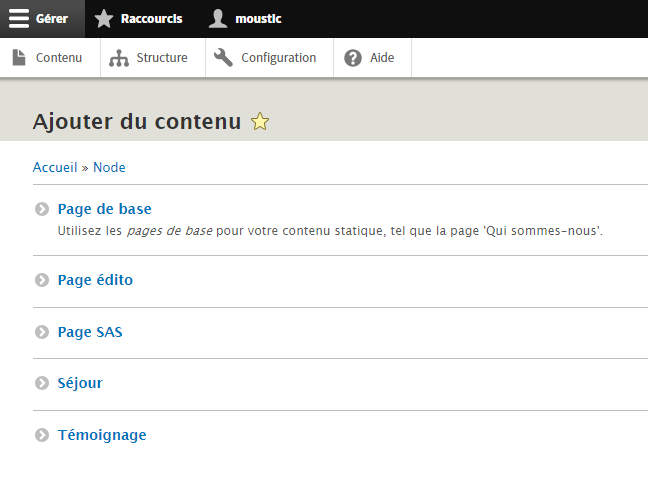
Task: Click the arrow bullet beside Page de base
Action: [x=41, y=210]
